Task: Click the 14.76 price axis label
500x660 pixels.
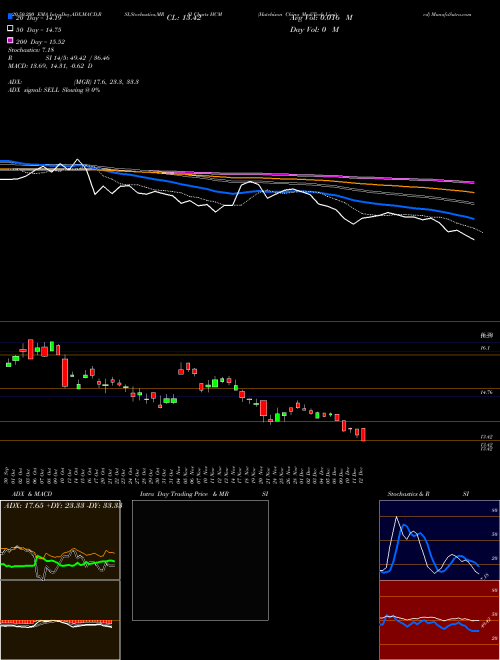Action: point(486,392)
